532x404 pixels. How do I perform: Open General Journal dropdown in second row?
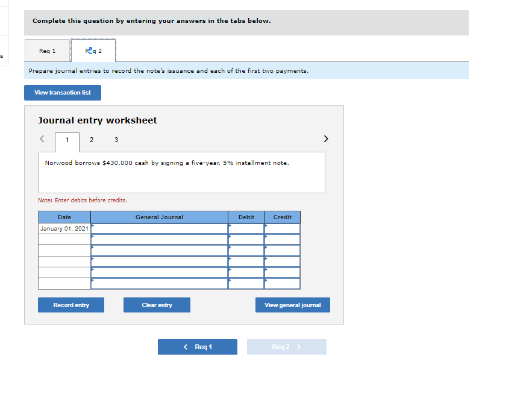click(x=160, y=239)
